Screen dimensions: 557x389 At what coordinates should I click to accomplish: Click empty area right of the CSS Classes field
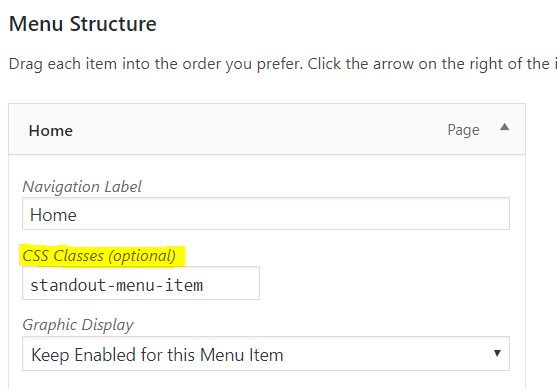[385, 283]
